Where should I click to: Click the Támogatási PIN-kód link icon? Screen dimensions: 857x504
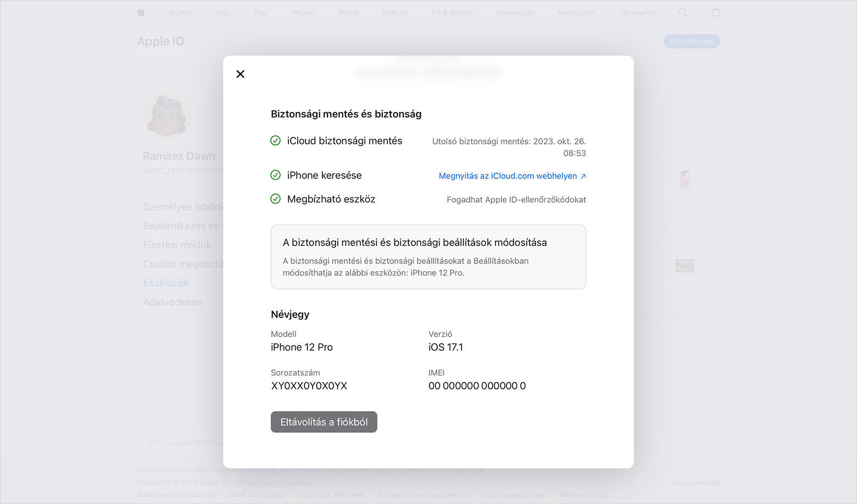point(151,443)
